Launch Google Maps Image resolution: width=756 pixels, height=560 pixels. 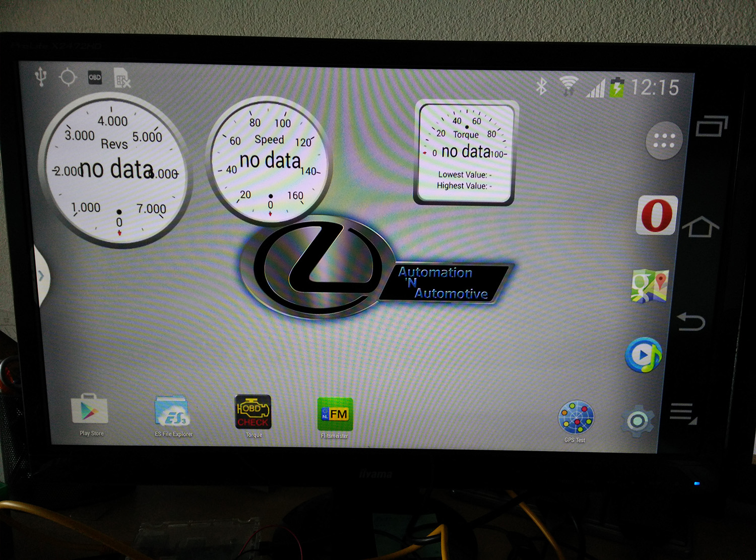[649, 286]
